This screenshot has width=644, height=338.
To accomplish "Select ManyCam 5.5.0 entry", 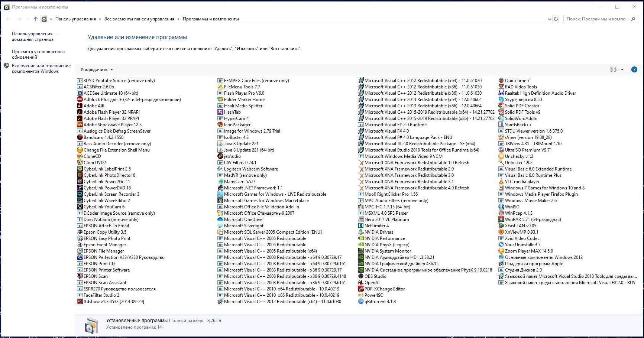I will pyautogui.click(x=236, y=182).
